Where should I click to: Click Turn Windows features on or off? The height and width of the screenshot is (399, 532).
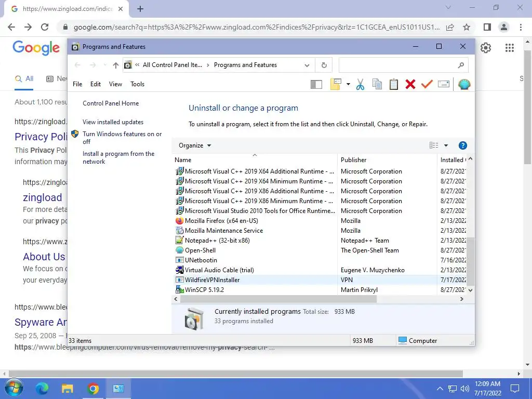tap(122, 138)
